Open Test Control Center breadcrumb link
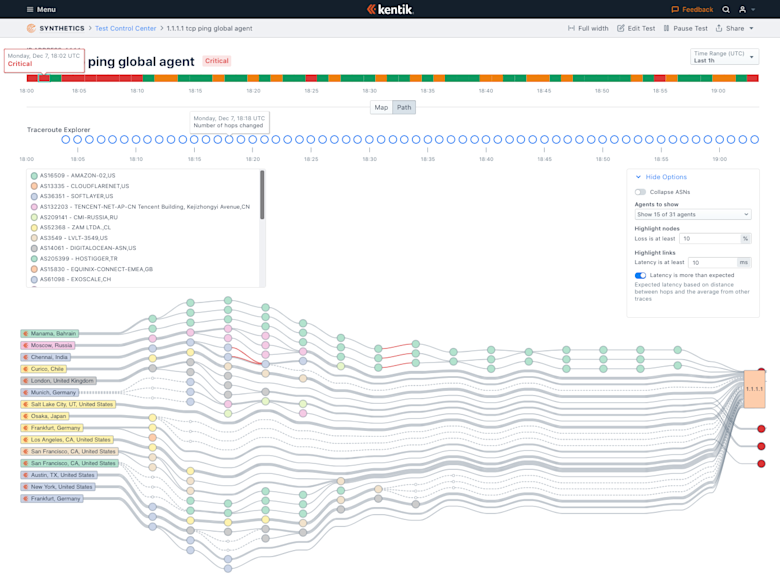This screenshot has width=780, height=576. coord(125,28)
